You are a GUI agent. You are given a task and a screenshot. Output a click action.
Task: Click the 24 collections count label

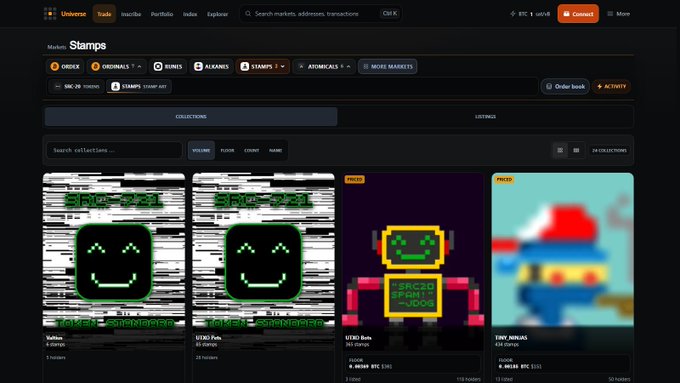pyautogui.click(x=609, y=150)
